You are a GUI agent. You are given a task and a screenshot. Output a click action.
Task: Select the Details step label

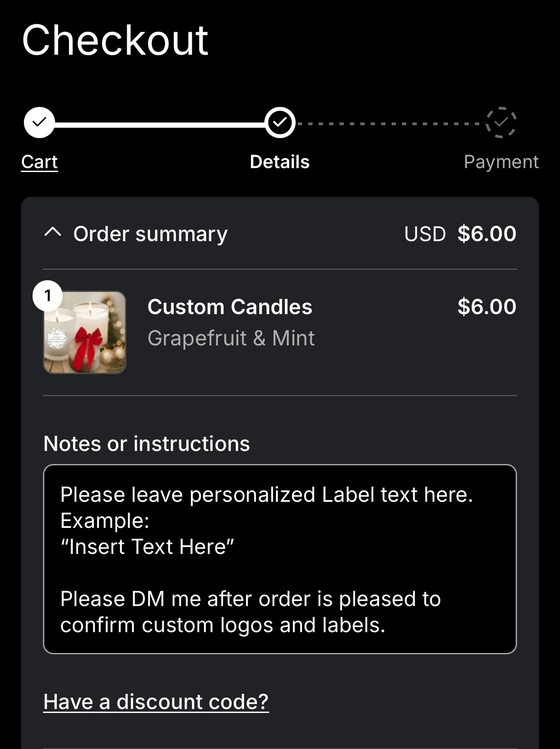280,162
